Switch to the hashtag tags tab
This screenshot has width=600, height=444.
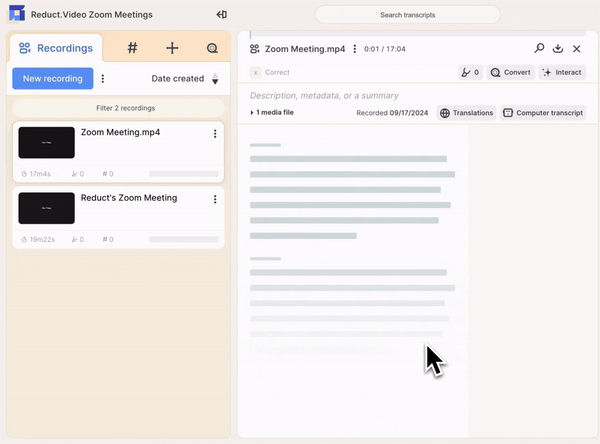click(132, 48)
